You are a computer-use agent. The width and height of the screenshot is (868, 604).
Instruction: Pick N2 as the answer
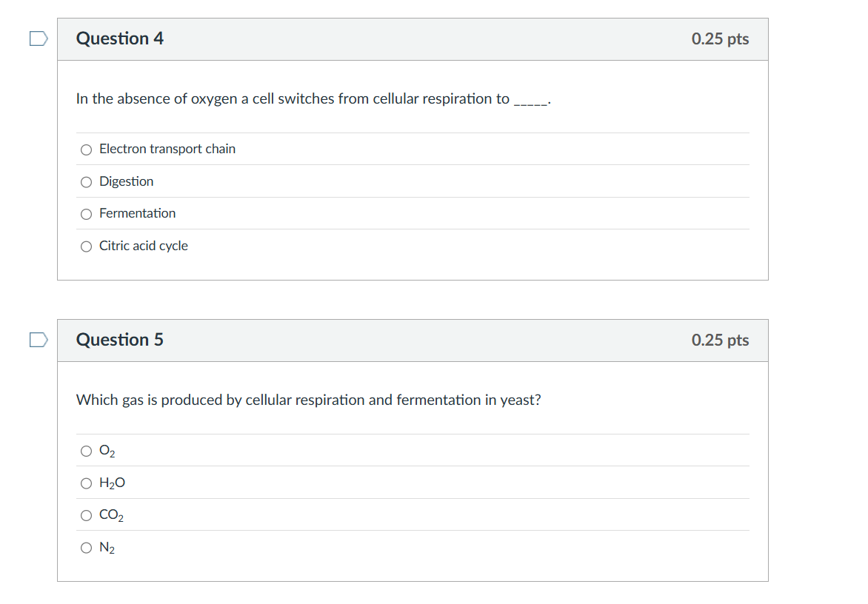(87, 548)
